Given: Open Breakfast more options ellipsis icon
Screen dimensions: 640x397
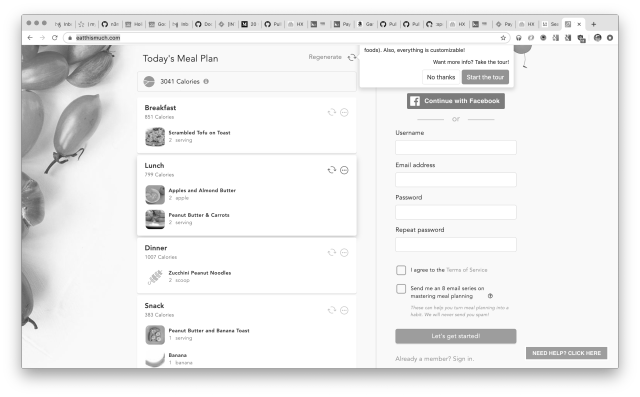Looking at the screenshot, I should coord(344,112).
